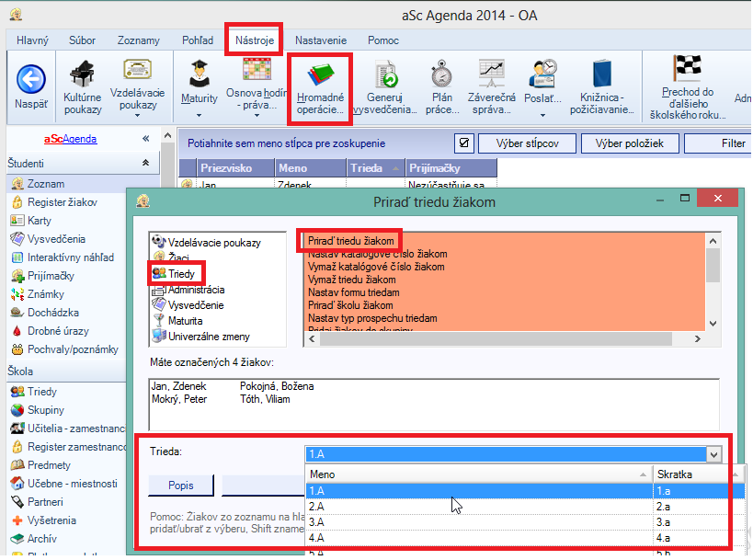Click the Výber stĺpcov button
753x560 pixels.
coord(528,143)
